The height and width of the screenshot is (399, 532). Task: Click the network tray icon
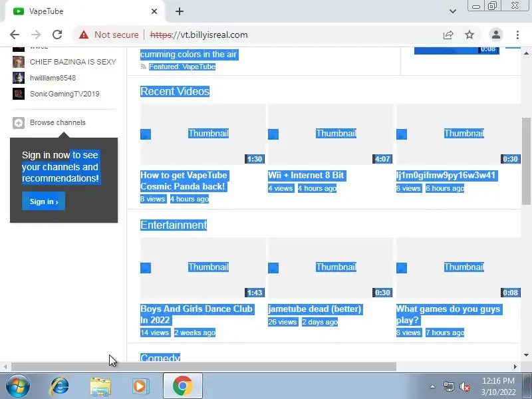[x=448, y=386]
